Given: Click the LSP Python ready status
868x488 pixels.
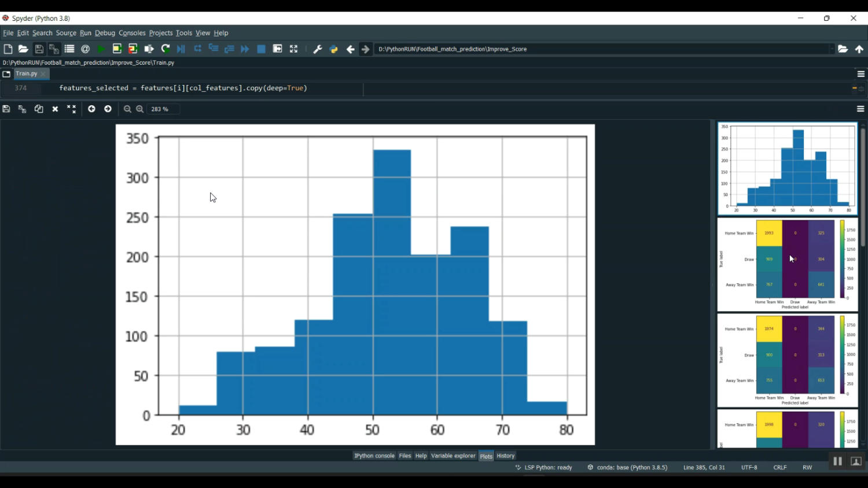Looking at the screenshot, I should tap(544, 467).
